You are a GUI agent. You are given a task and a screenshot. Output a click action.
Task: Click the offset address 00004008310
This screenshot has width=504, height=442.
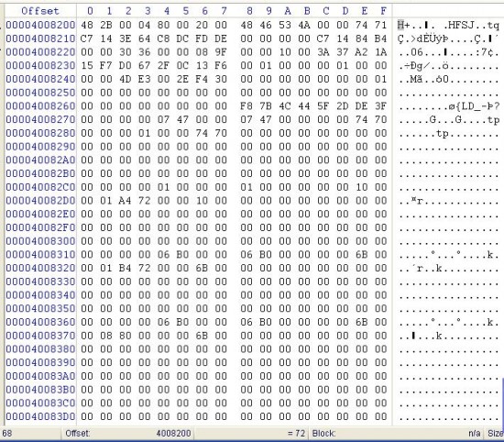(40, 254)
